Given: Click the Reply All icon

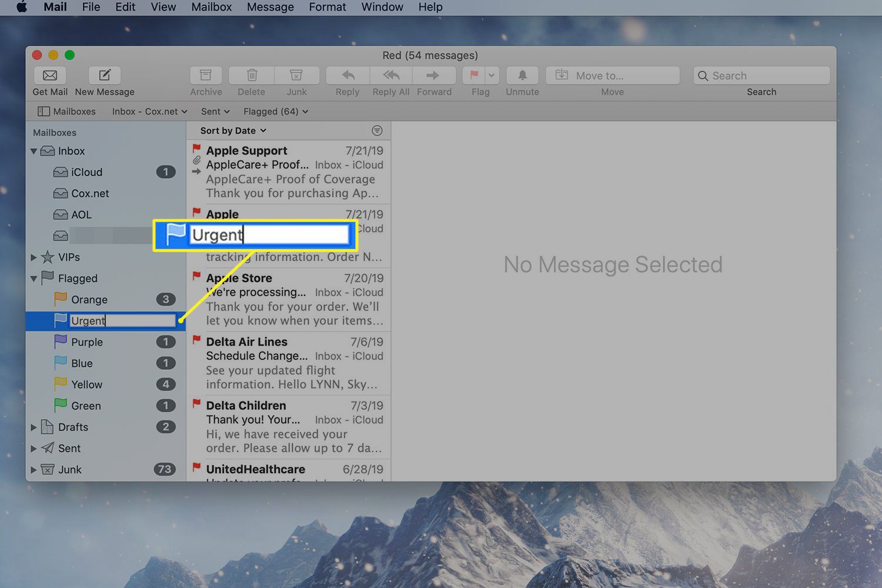Looking at the screenshot, I should 391,75.
